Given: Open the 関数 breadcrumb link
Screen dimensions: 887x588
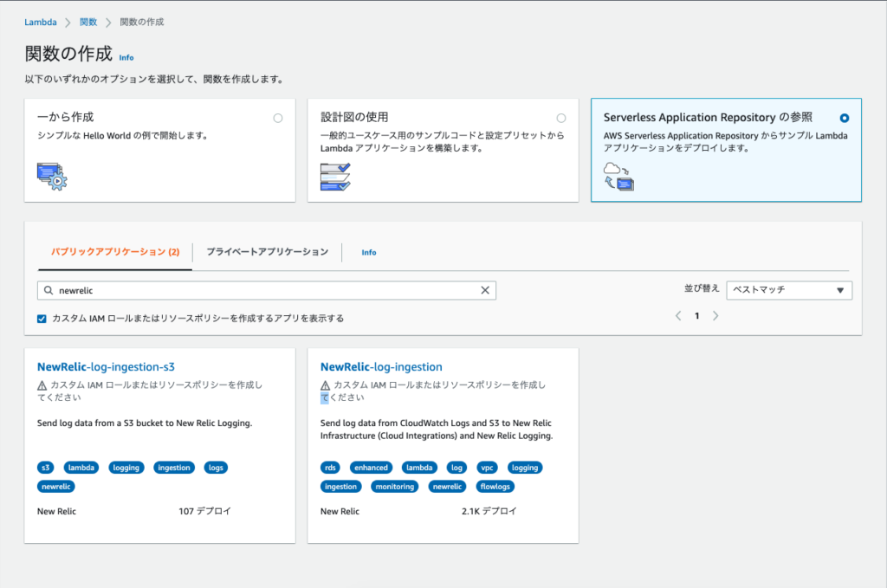Looking at the screenshot, I should 88,22.
